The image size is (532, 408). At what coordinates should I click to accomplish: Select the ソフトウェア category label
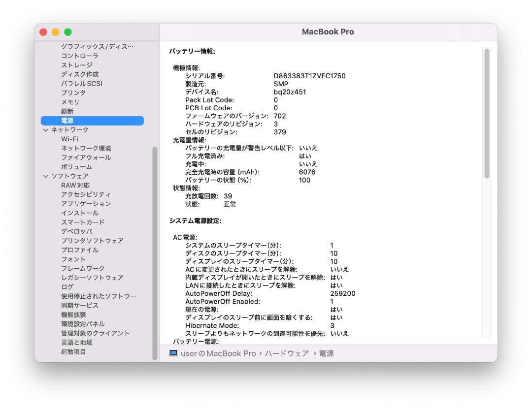click(x=70, y=176)
